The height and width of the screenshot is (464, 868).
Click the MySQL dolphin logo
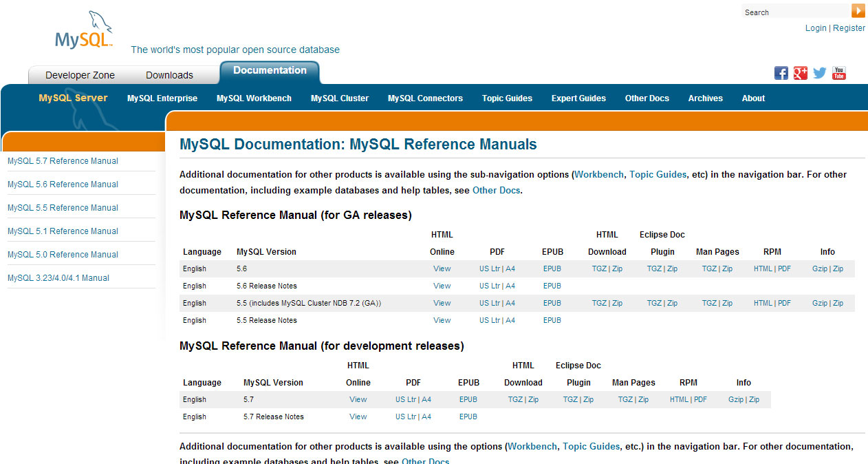click(83, 30)
